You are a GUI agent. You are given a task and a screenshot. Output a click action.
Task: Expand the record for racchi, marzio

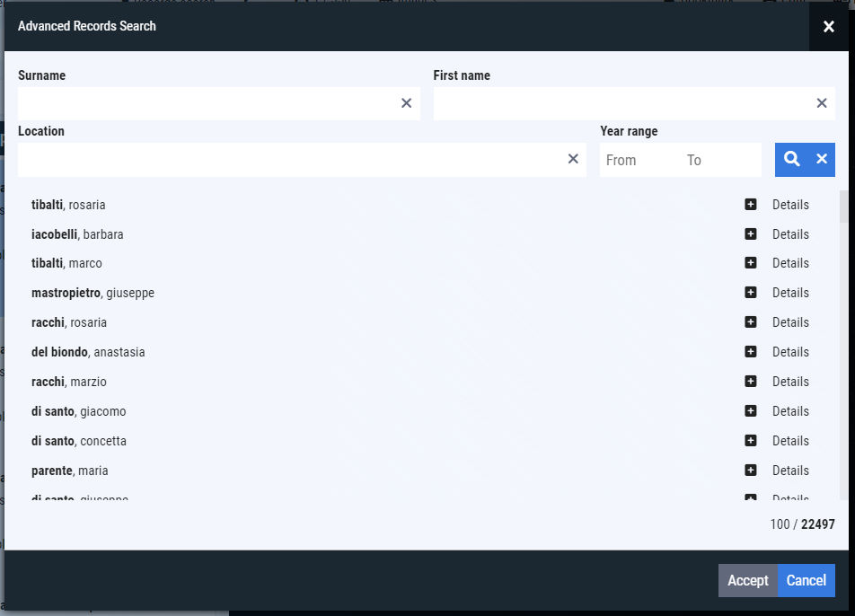[751, 381]
